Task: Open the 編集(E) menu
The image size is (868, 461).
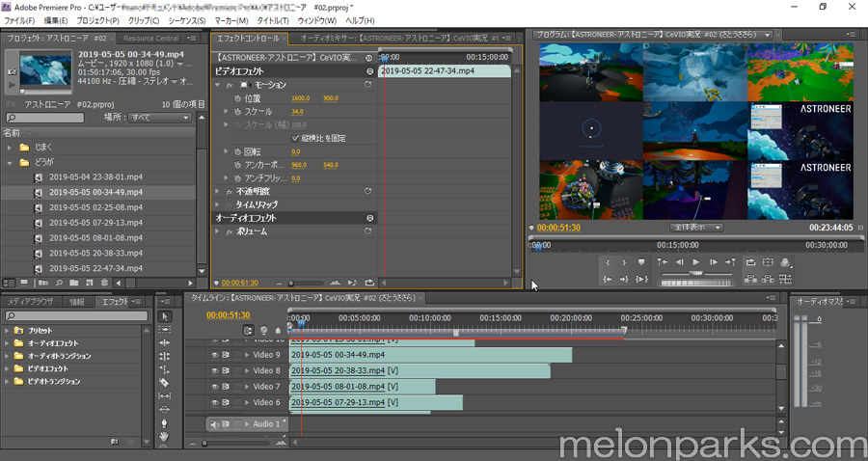Action: [55, 20]
